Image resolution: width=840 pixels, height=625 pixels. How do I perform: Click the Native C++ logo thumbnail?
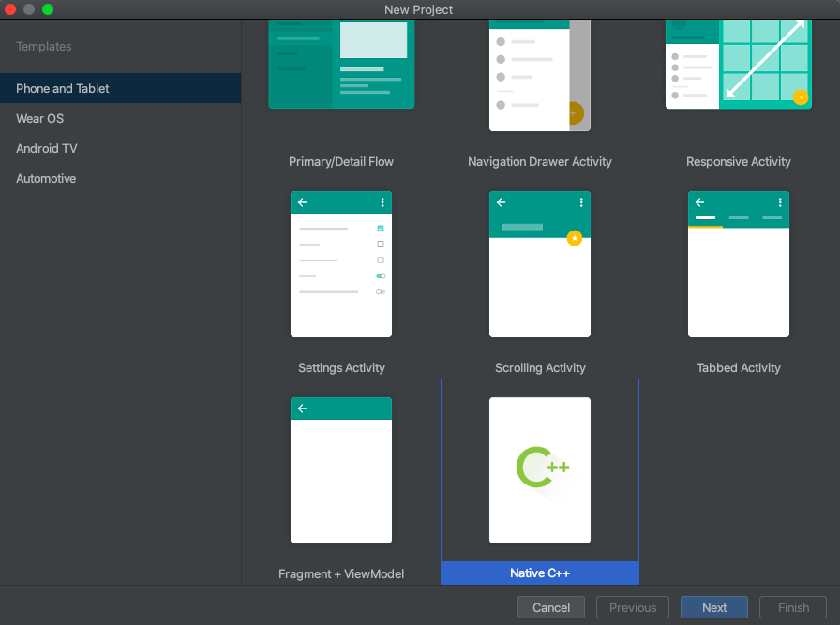coord(540,470)
